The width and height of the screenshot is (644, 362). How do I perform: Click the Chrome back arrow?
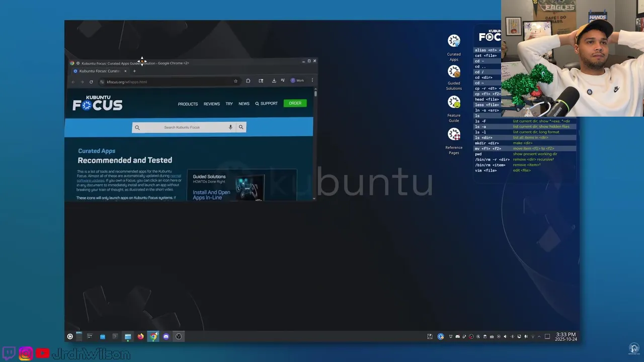(73, 81)
